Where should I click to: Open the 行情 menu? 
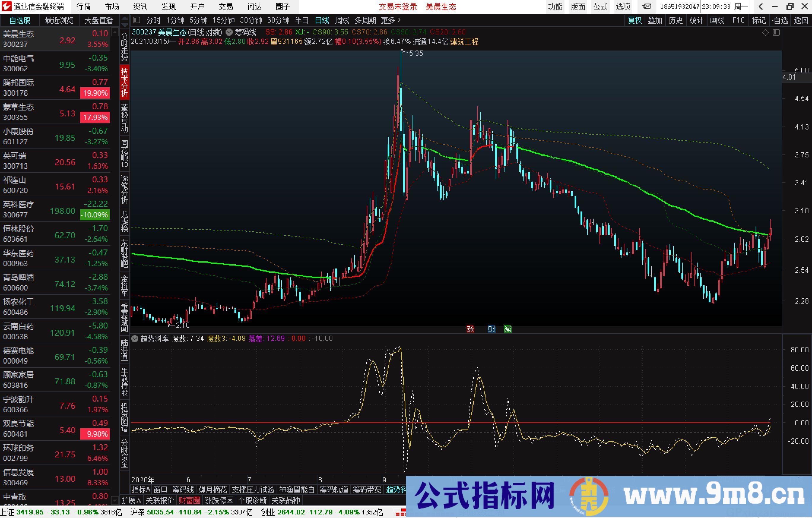click(x=83, y=7)
